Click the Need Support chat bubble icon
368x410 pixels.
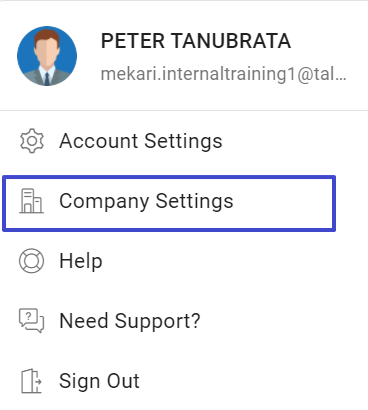pos(31,321)
